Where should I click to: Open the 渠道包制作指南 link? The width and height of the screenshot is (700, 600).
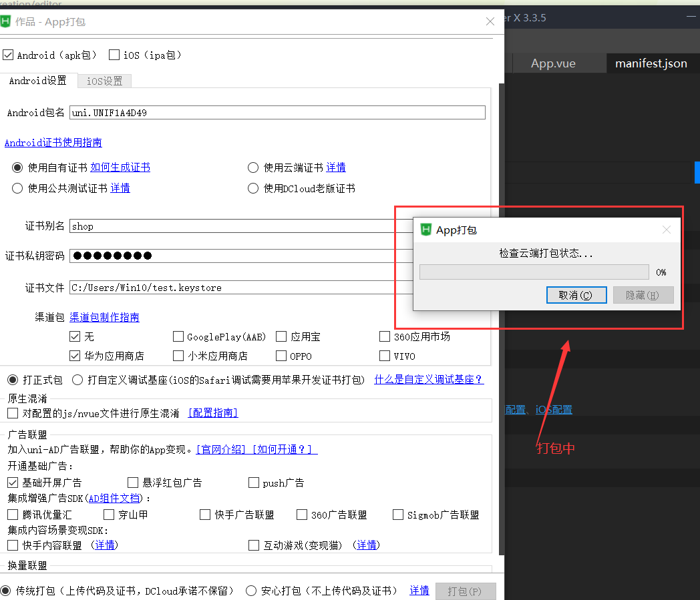pyautogui.click(x=104, y=317)
